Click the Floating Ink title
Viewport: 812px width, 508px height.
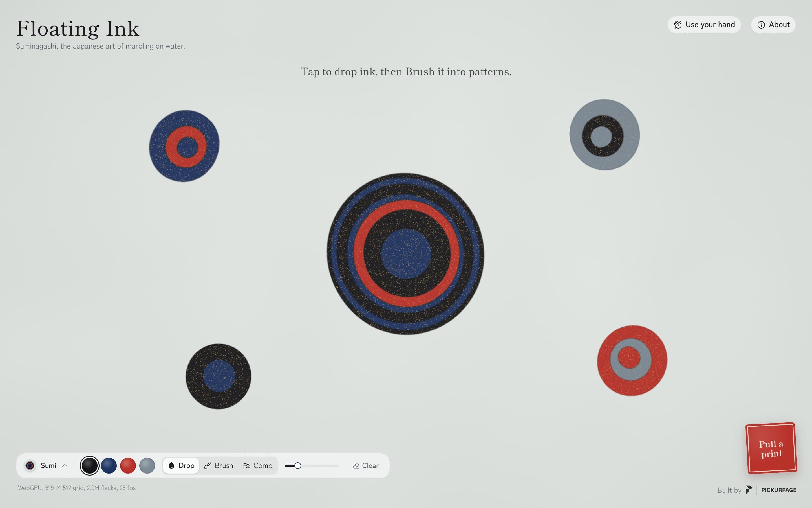point(78,28)
